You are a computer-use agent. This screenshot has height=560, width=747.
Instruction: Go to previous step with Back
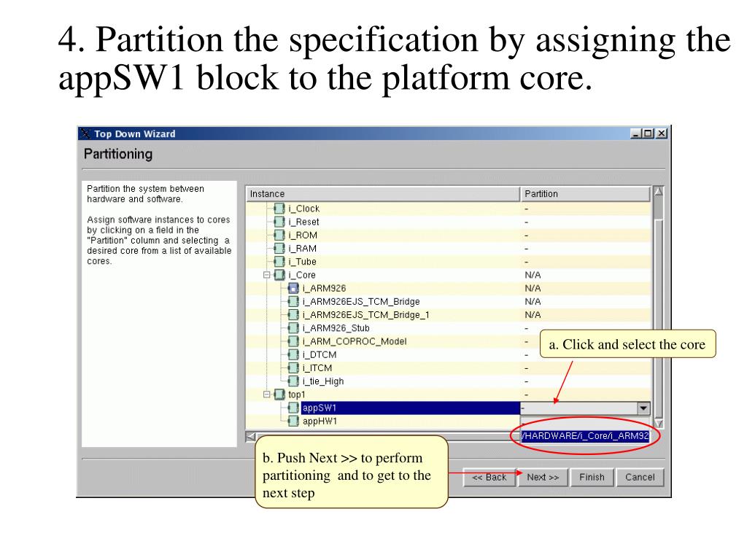point(489,477)
